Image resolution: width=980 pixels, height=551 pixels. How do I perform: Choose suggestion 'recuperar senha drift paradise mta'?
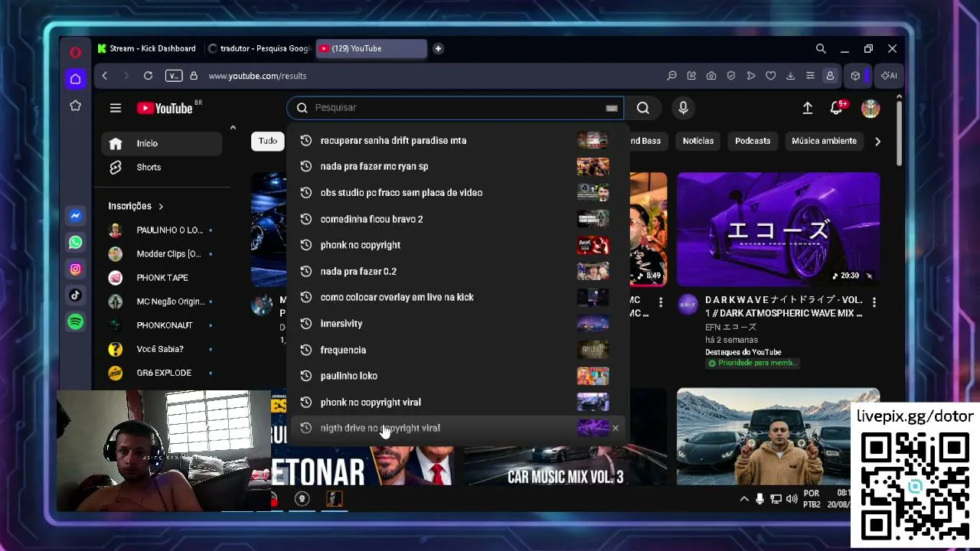click(x=457, y=141)
